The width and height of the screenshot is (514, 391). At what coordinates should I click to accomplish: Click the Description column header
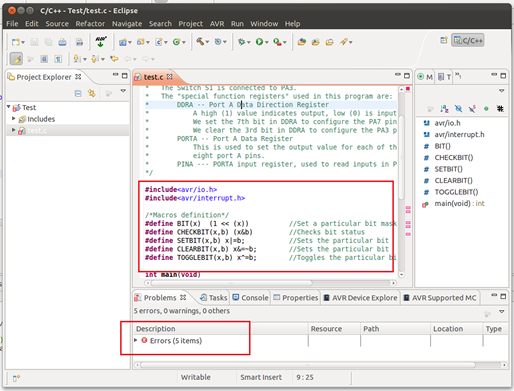tap(220, 329)
